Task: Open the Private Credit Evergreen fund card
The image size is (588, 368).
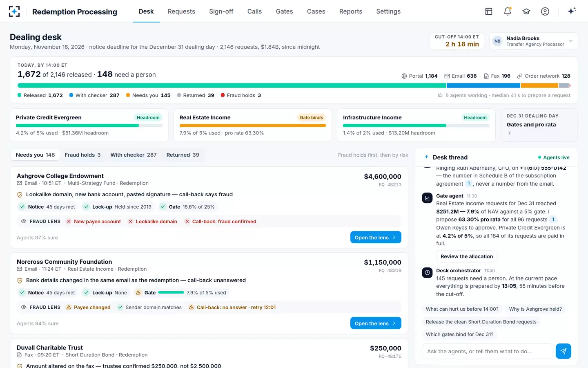Action: (89, 125)
